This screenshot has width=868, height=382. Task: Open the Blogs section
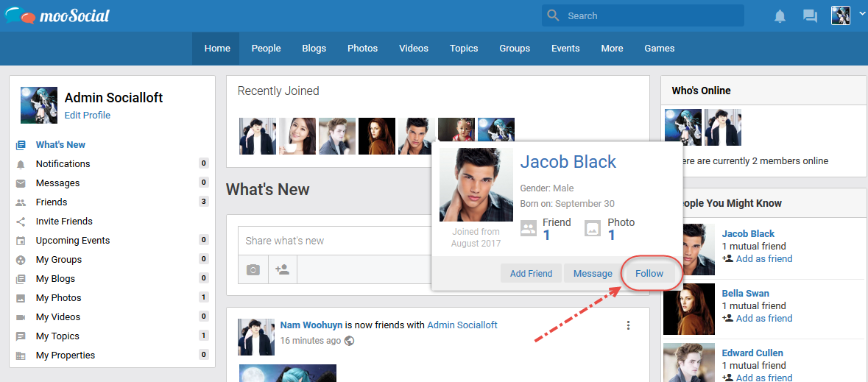(x=314, y=48)
